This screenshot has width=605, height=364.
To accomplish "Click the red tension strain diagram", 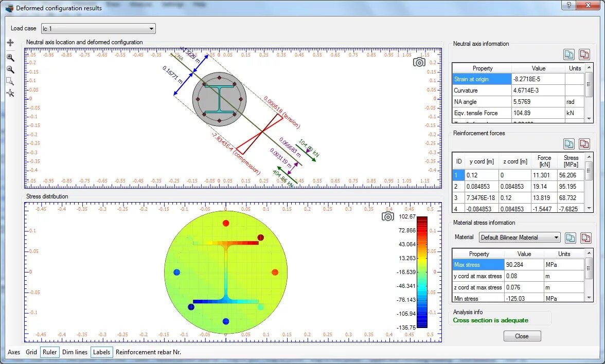I will point(273,122).
